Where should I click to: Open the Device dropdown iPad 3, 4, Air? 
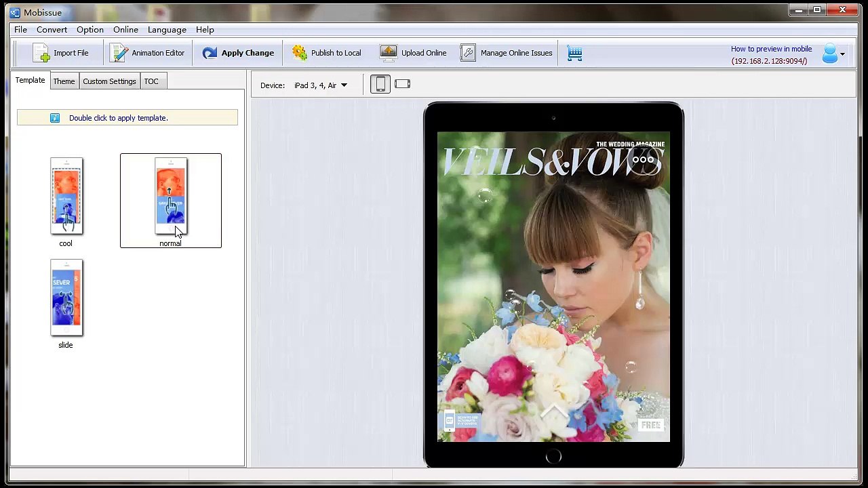pyautogui.click(x=320, y=85)
